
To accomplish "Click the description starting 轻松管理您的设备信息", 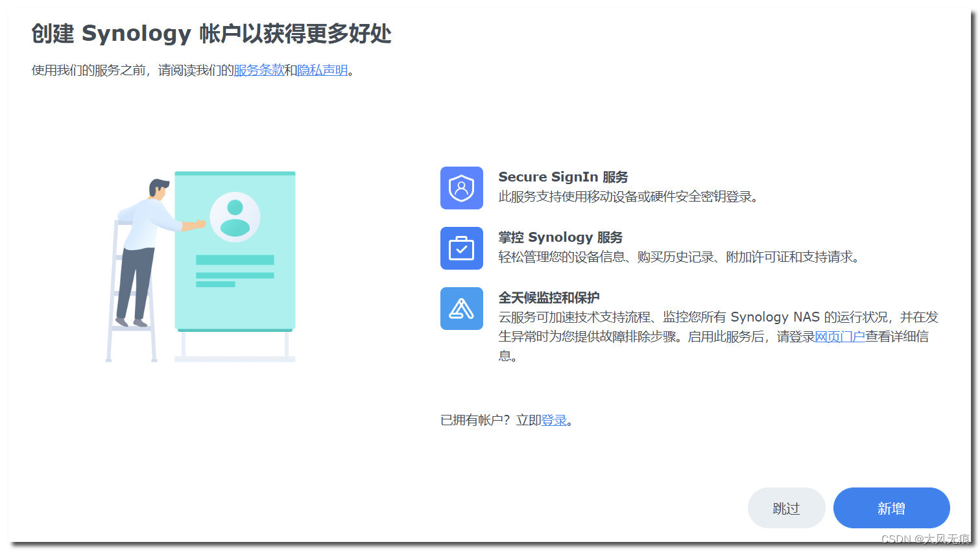I will pos(679,257).
